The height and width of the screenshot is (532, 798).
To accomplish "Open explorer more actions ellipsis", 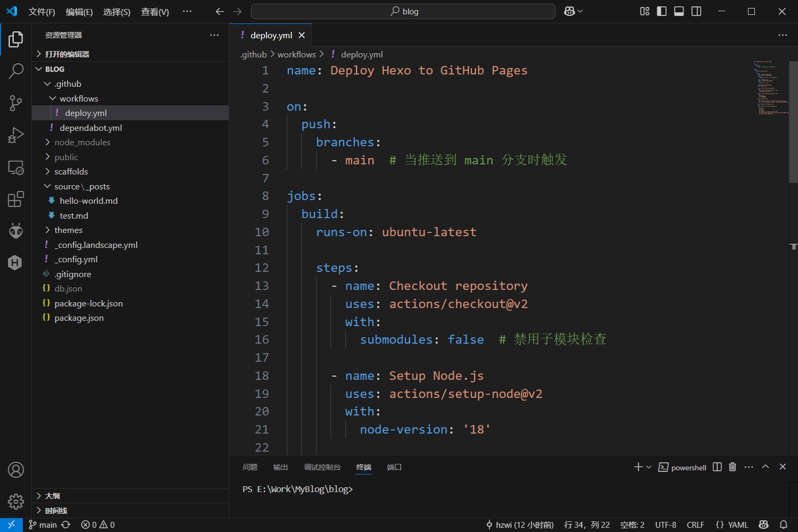I will [x=214, y=35].
